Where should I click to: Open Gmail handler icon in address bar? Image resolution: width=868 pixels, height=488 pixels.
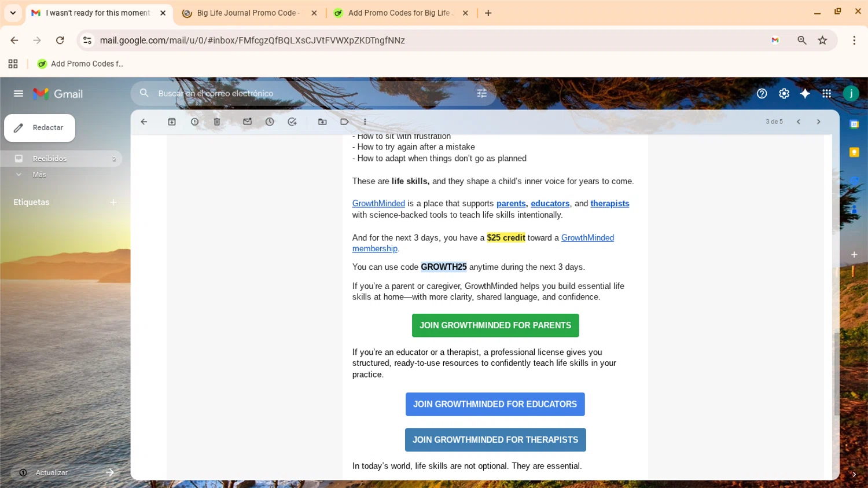point(775,40)
